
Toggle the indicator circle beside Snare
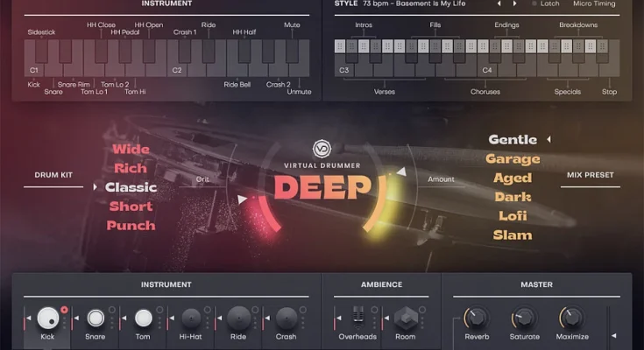112,309
